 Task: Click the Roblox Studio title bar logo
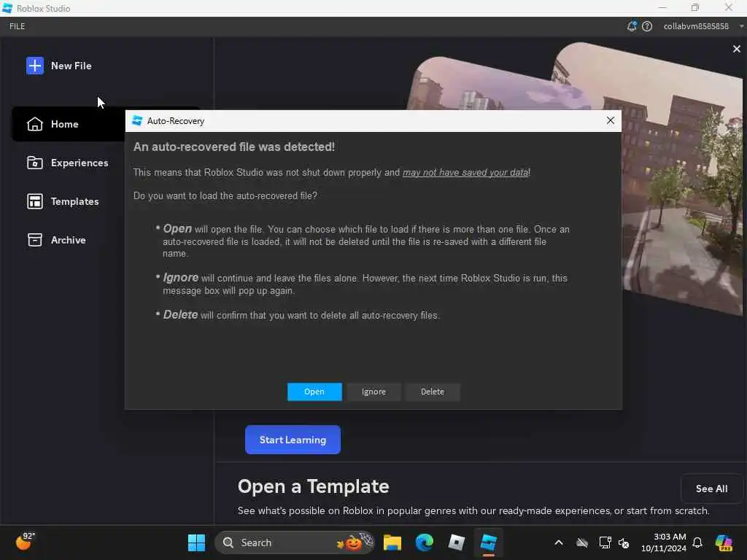tap(7, 8)
